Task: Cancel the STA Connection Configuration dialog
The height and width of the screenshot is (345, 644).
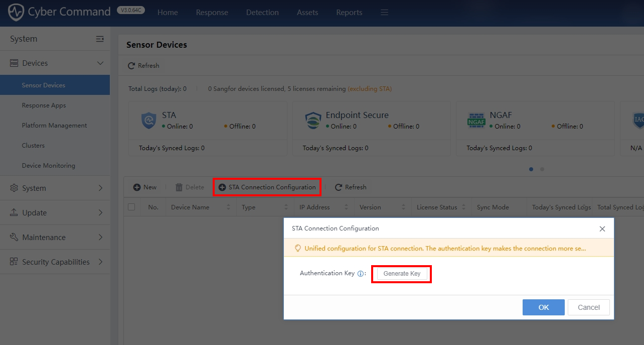Action: (589, 307)
